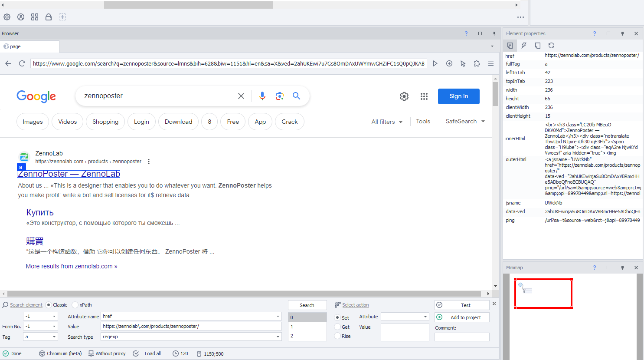
Task: Open the puzzle-piece extensions icon
Action: pos(477,63)
